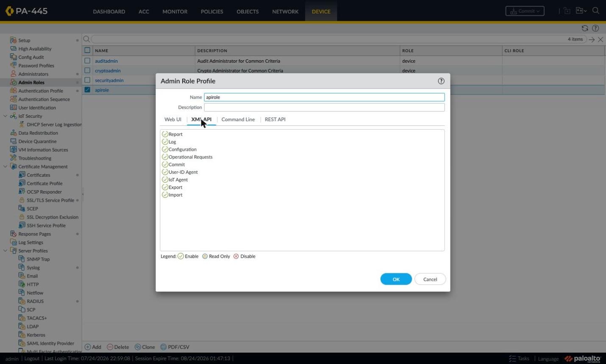The width and height of the screenshot is (606, 364).
Task: Apply filter with the arrow icon
Action: pyautogui.click(x=592, y=39)
